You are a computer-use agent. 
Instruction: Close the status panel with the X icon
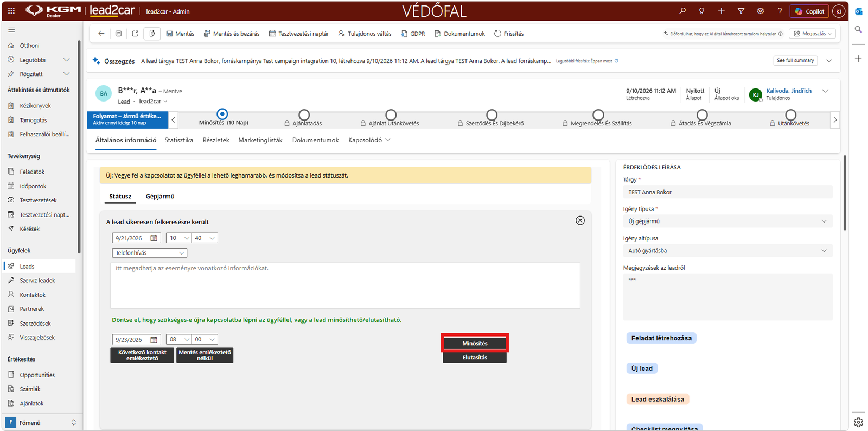tap(580, 220)
